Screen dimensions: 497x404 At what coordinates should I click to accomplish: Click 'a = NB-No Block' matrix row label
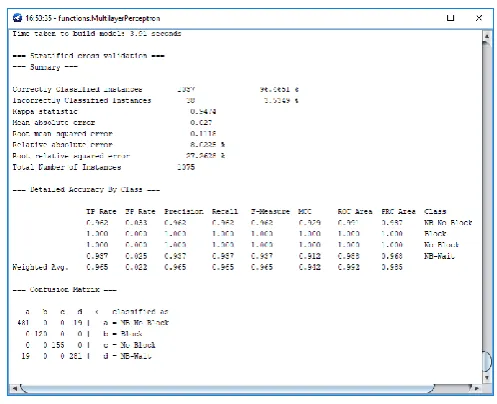tap(136, 322)
